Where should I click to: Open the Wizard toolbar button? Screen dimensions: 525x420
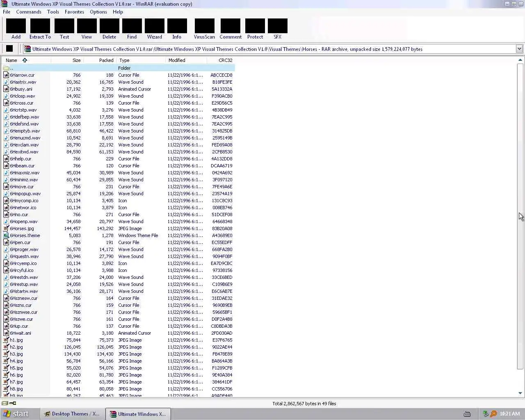click(154, 29)
